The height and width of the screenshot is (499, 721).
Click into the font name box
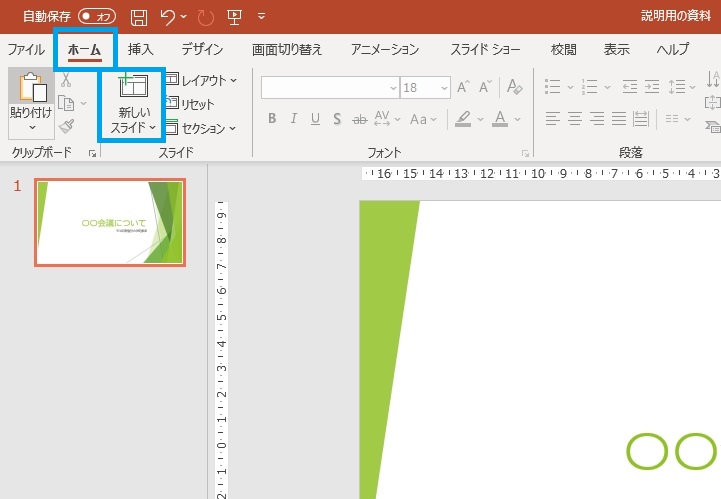(x=325, y=87)
